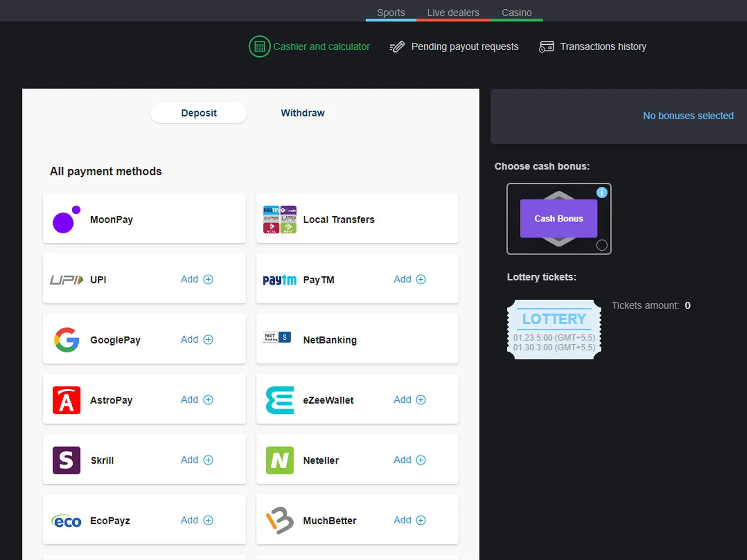
Task: Select the Deposit tab
Action: tap(198, 113)
